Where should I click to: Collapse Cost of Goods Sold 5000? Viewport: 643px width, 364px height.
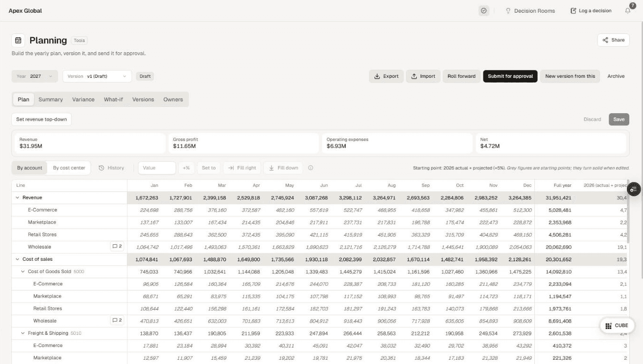[x=23, y=272]
